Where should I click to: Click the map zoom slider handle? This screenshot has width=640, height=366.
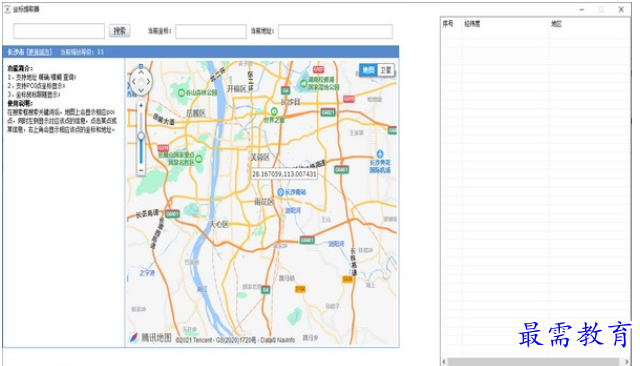pos(141,136)
